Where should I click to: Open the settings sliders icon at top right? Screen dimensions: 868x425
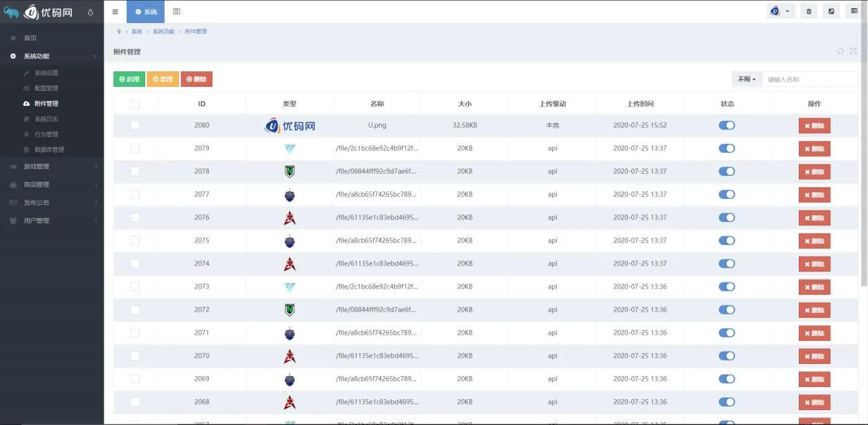854,12
